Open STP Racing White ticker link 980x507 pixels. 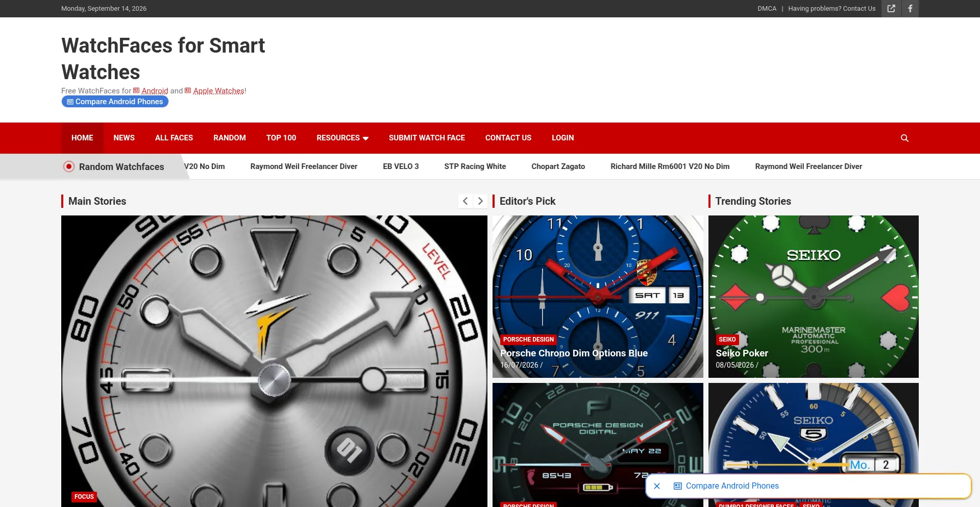point(475,166)
